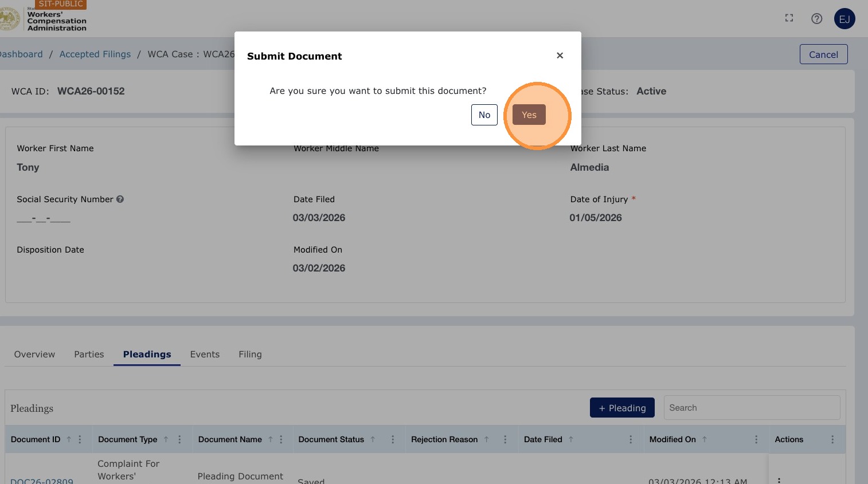
Task: Focus the pleadings Search field
Action: click(752, 407)
